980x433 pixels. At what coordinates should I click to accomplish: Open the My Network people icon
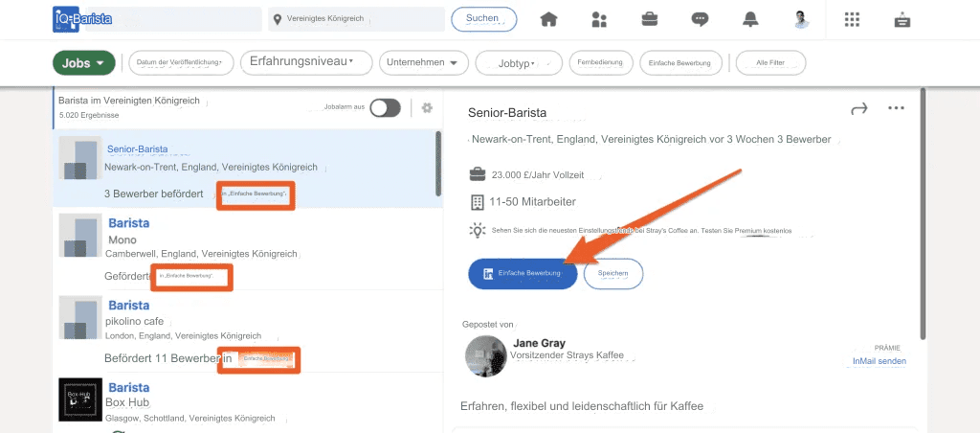(x=599, y=19)
